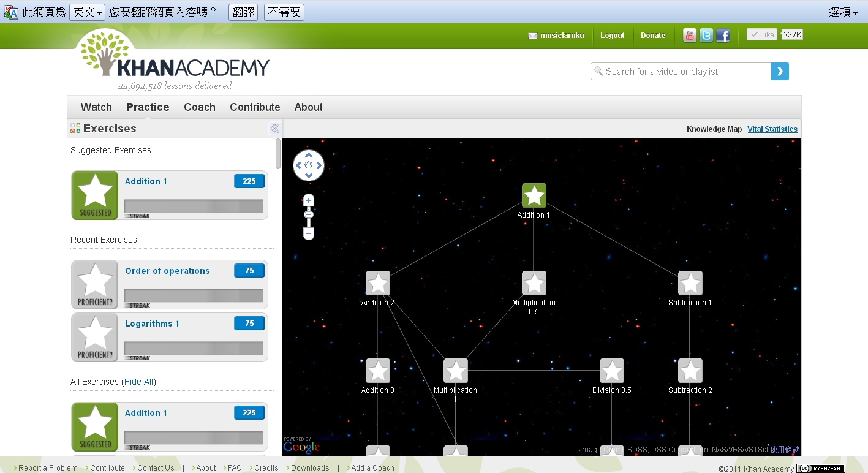Click the Google translate icon in translation bar
This screenshot has width=868, height=473.
pos(11,12)
